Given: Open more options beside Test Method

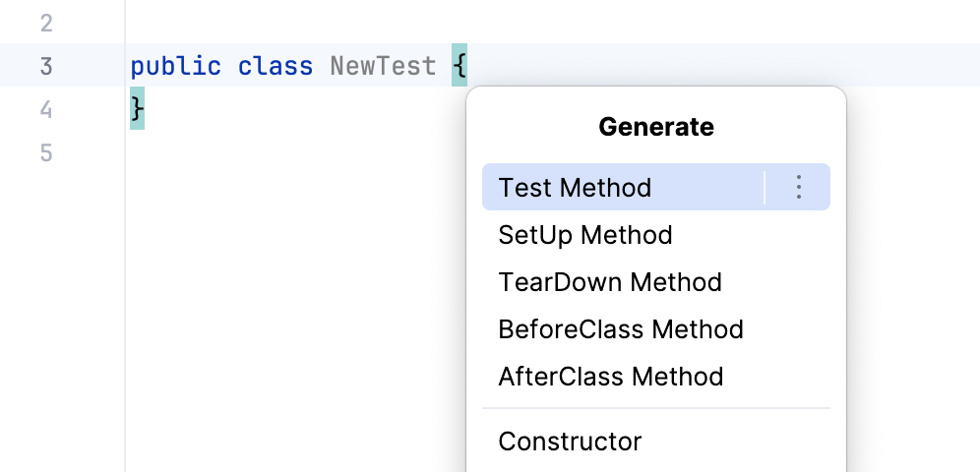Looking at the screenshot, I should pyautogui.click(x=799, y=187).
